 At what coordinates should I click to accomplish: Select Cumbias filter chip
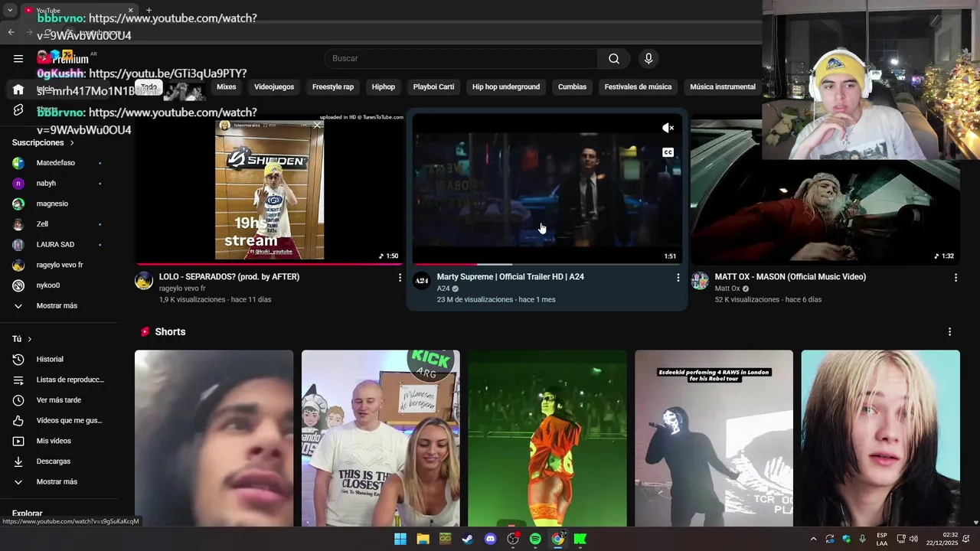tap(572, 87)
